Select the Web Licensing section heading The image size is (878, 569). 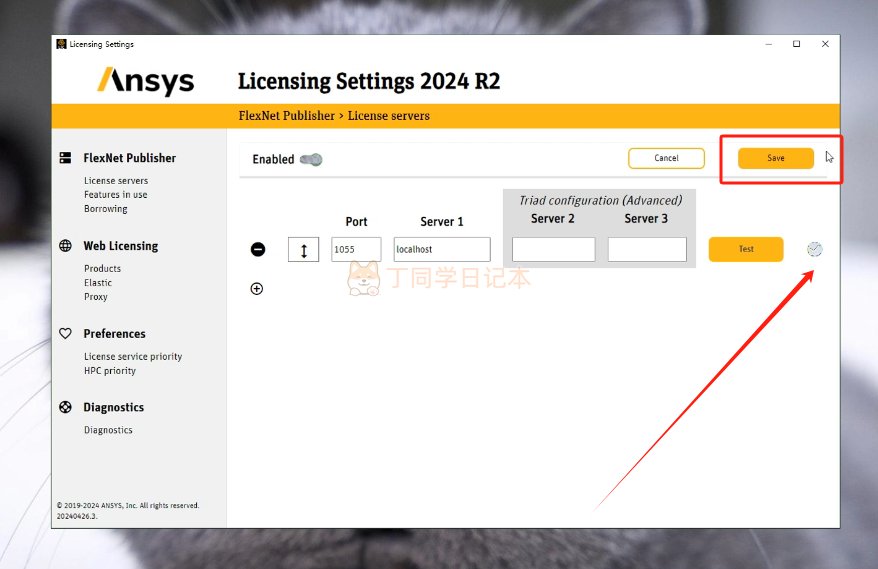pos(120,246)
